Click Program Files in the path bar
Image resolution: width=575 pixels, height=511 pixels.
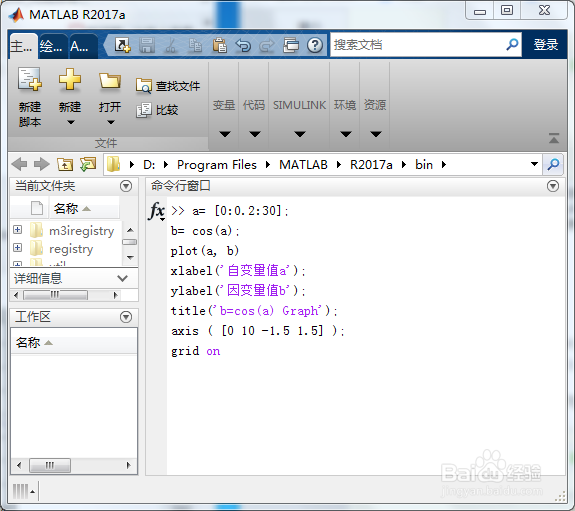217,164
